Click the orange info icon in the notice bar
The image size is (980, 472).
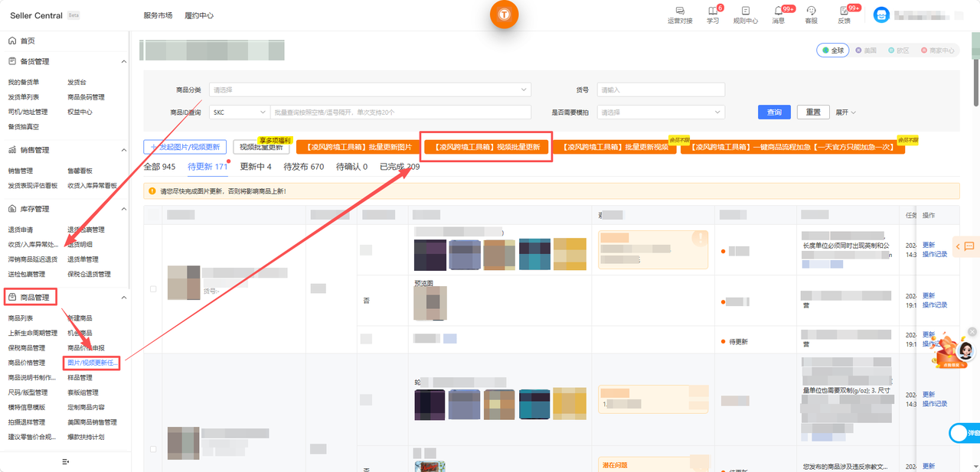pyautogui.click(x=152, y=190)
